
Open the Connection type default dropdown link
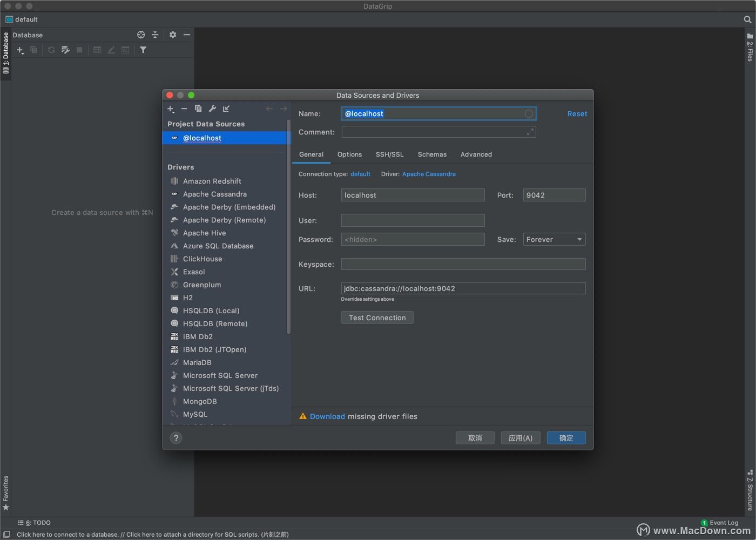point(360,174)
